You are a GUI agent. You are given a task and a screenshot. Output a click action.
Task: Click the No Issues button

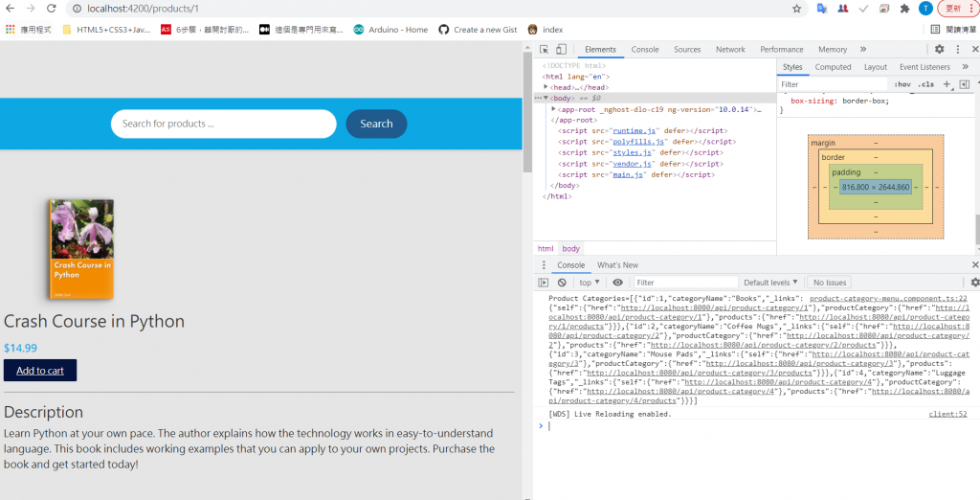(830, 283)
